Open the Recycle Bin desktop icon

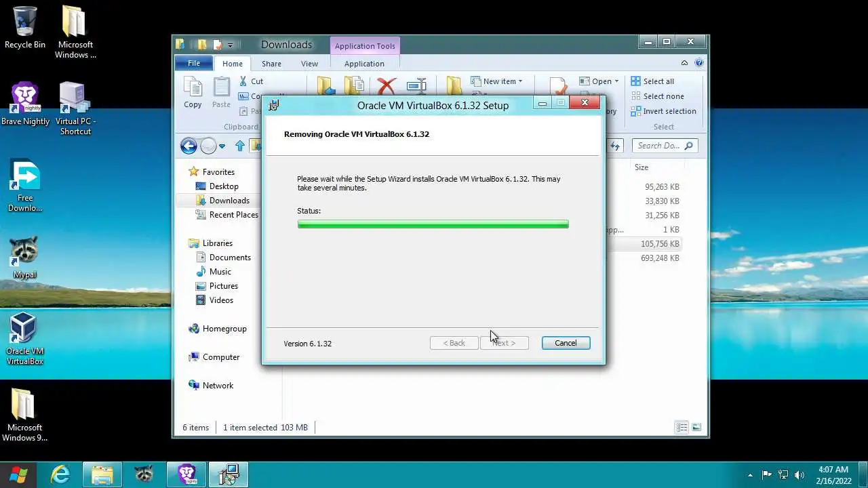tap(25, 27)
